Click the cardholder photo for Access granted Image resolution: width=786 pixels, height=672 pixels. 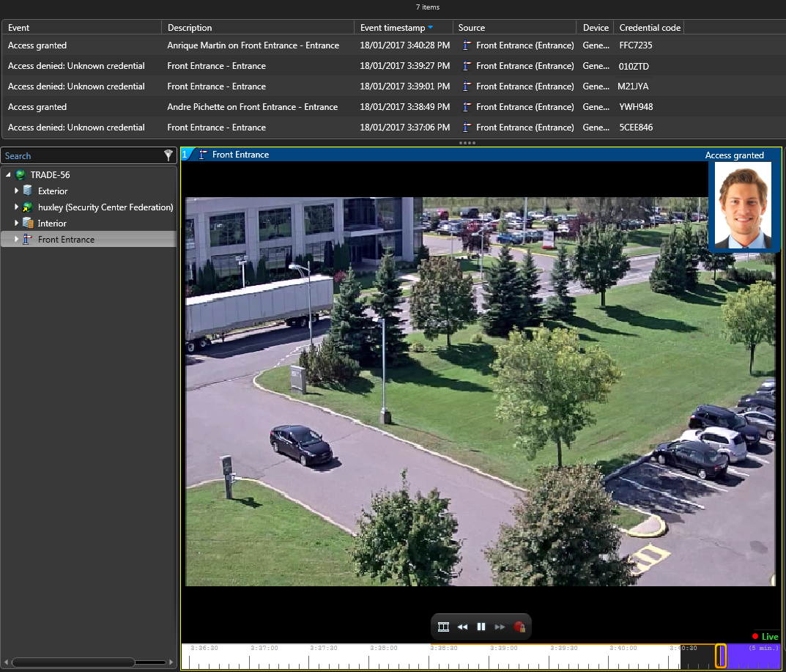pos(742,207)
